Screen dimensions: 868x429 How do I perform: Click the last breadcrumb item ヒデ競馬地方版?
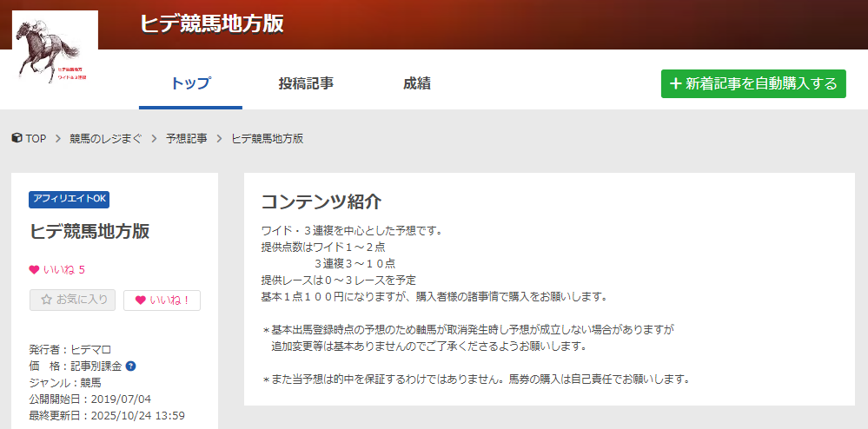point(267,139)
